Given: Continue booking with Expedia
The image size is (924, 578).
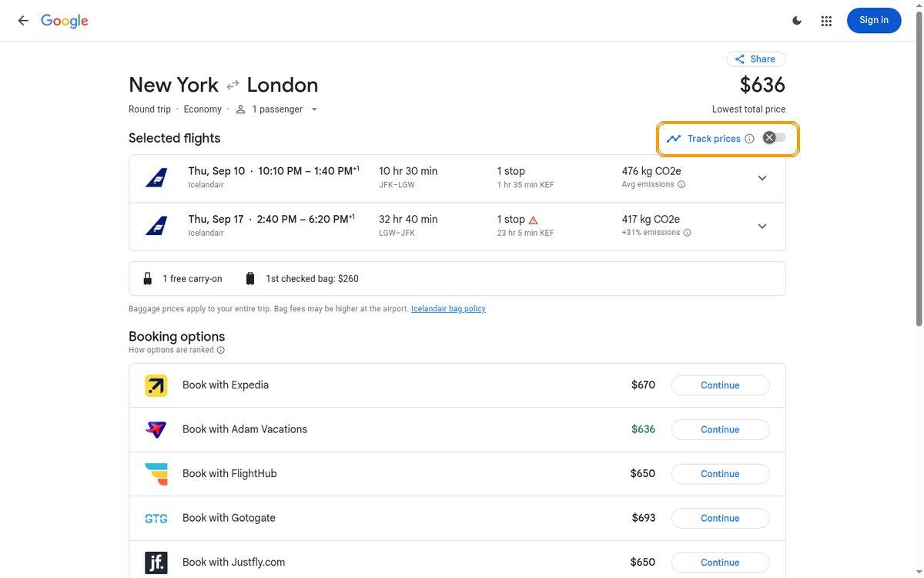Looking at the screenshot, I should coord(720,385).
